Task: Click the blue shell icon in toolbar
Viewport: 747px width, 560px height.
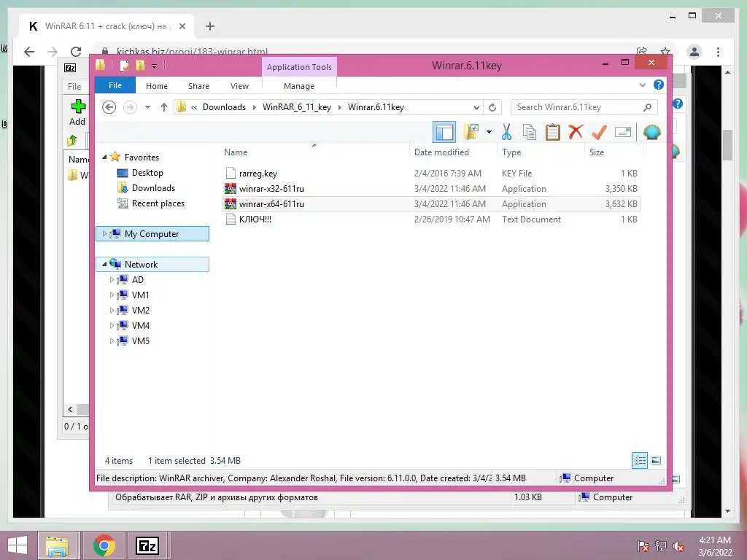Action: coord(651,132)
